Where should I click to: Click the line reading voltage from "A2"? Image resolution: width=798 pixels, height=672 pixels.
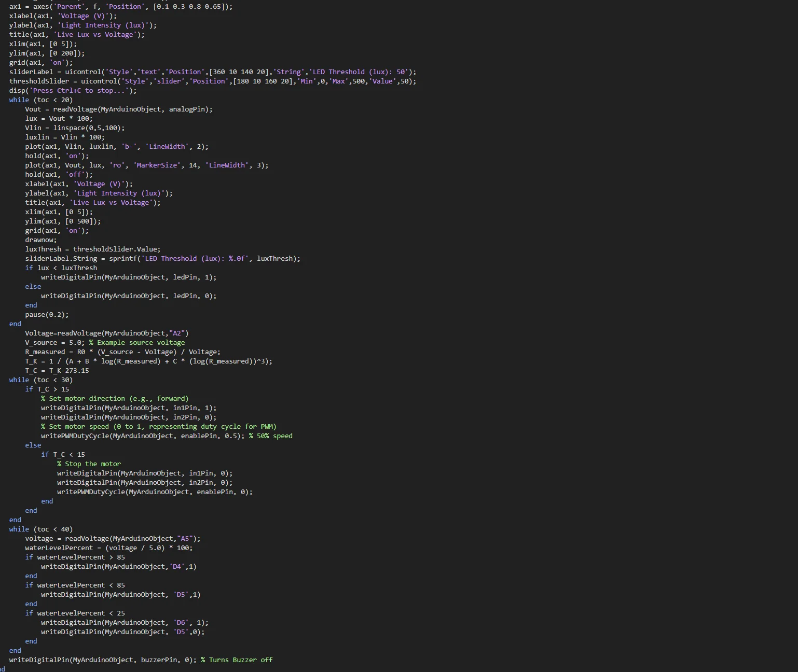[x=107, y=333]
